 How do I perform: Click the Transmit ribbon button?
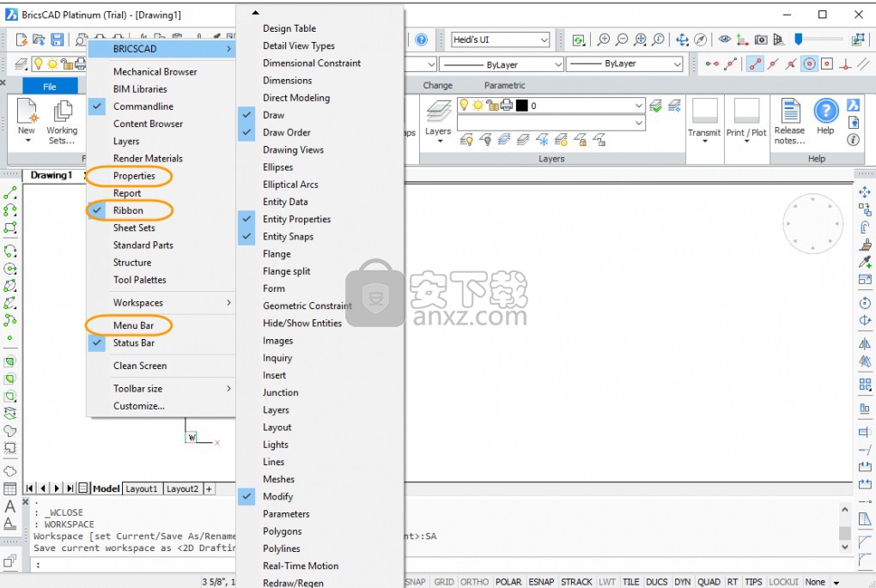(704, 119)
